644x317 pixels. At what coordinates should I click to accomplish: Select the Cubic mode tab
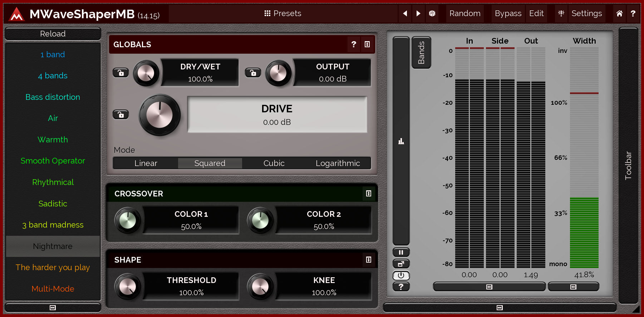(274, 163)
